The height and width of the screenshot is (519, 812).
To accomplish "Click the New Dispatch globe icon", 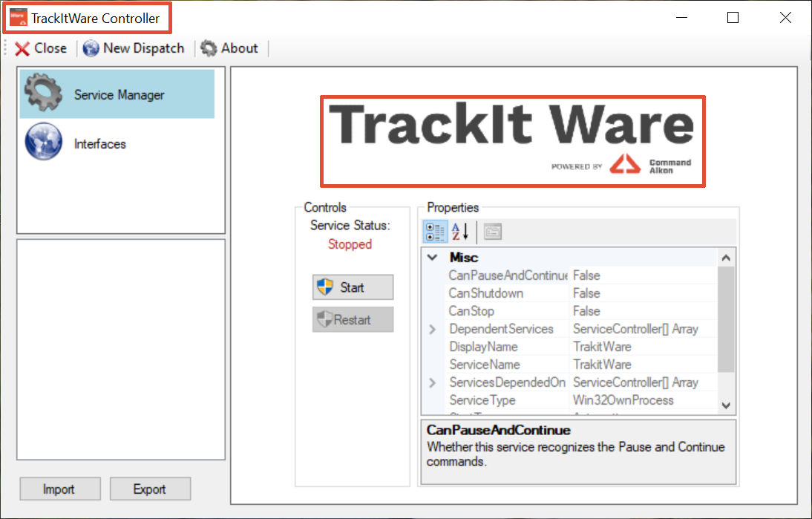I will coord(91,49).
